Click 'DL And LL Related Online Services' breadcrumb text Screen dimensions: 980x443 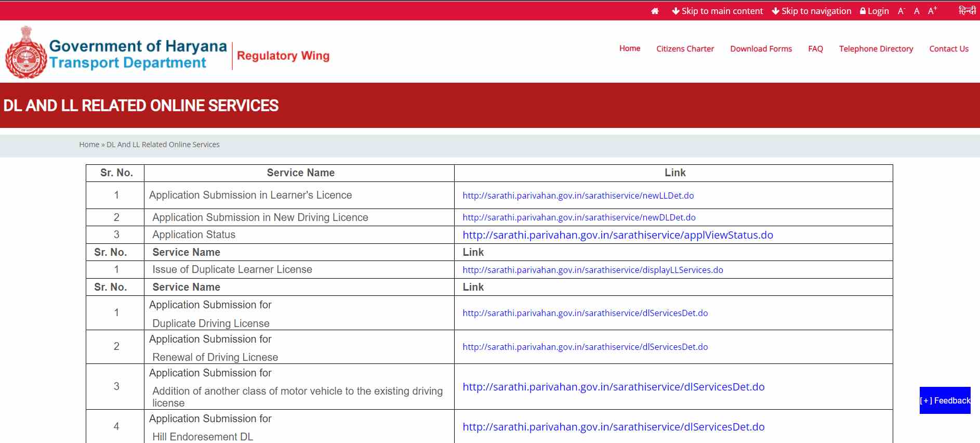pyautogui.click(x=163, y=145)
